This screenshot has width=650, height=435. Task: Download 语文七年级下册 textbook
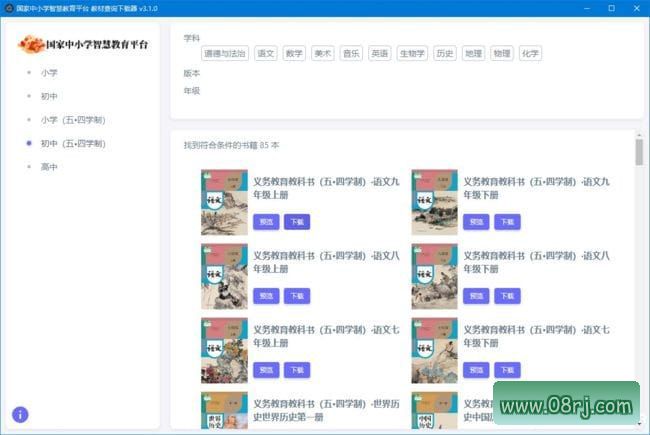507,370
